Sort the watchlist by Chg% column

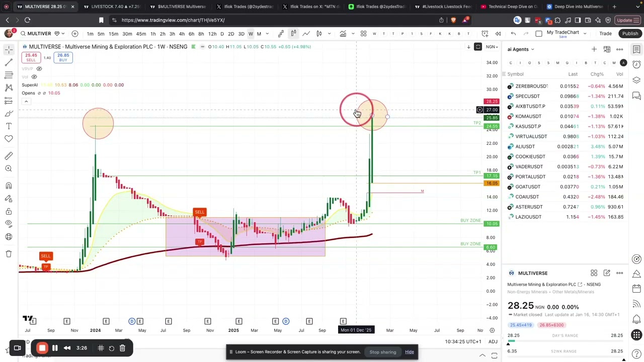pyautogui.click(x=597, y=74)
